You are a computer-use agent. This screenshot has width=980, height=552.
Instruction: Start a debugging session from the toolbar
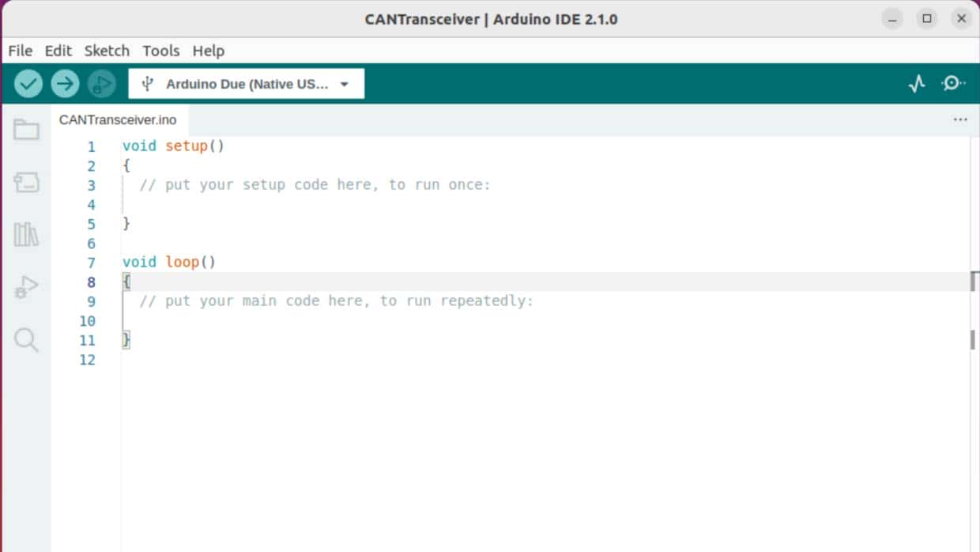pos(101,83)
